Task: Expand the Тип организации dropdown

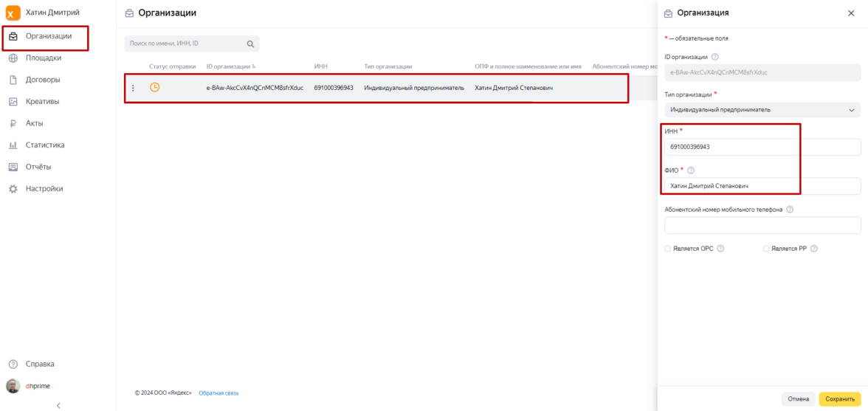Action: [x=762, y=110]
